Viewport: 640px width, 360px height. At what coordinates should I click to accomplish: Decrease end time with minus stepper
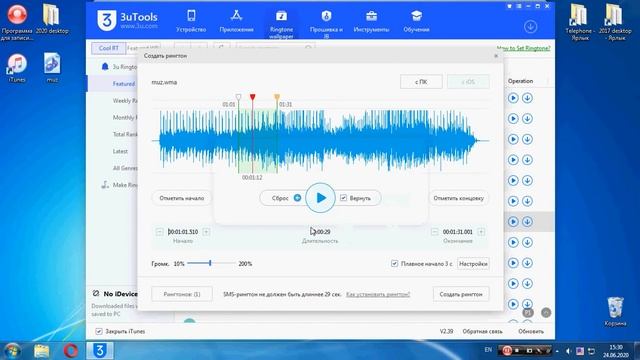click(434, 232)
